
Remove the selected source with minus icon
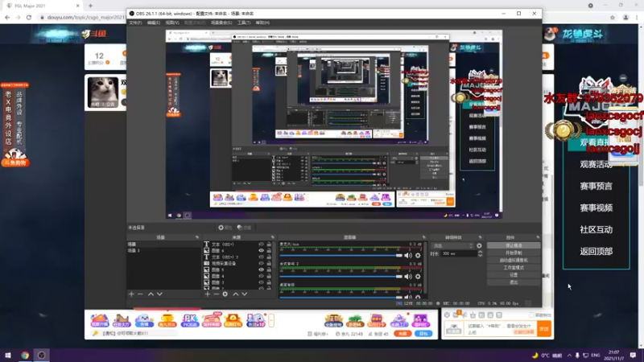click(x=216, y=294)
